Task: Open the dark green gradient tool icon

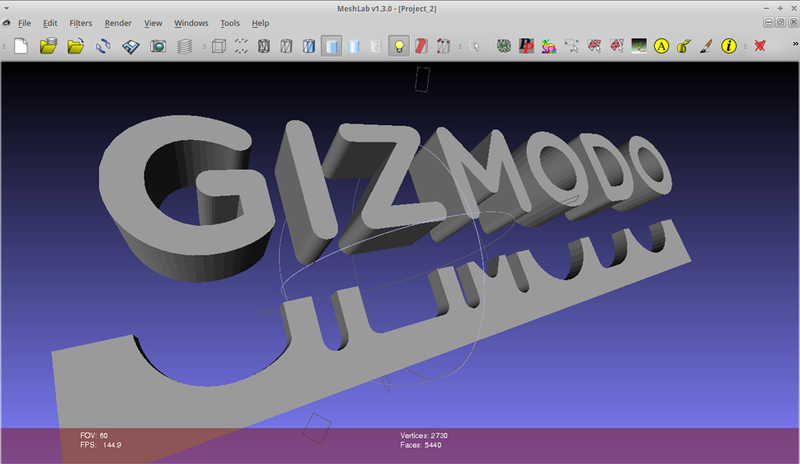Action: [x=639, y=46]
